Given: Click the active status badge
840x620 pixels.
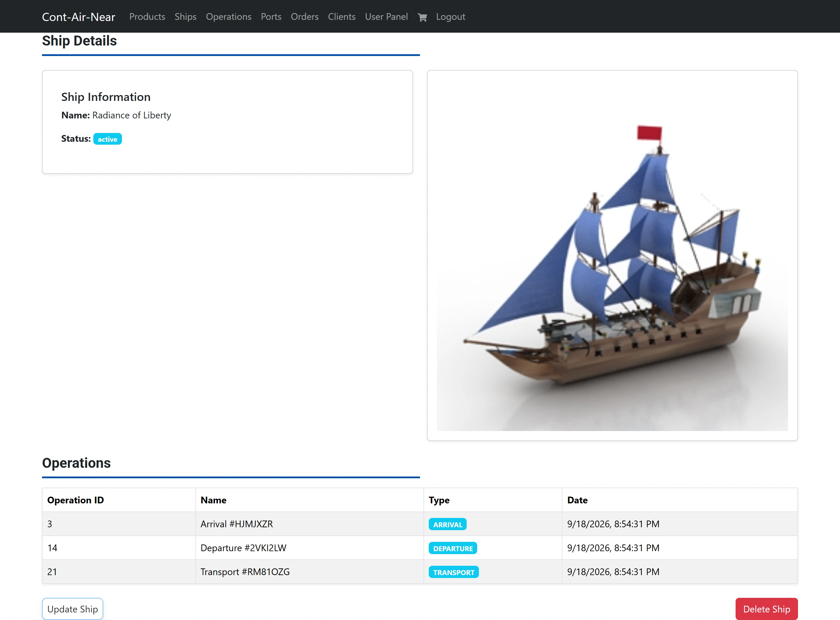Looking at the screenshot, I should (107, 139).
